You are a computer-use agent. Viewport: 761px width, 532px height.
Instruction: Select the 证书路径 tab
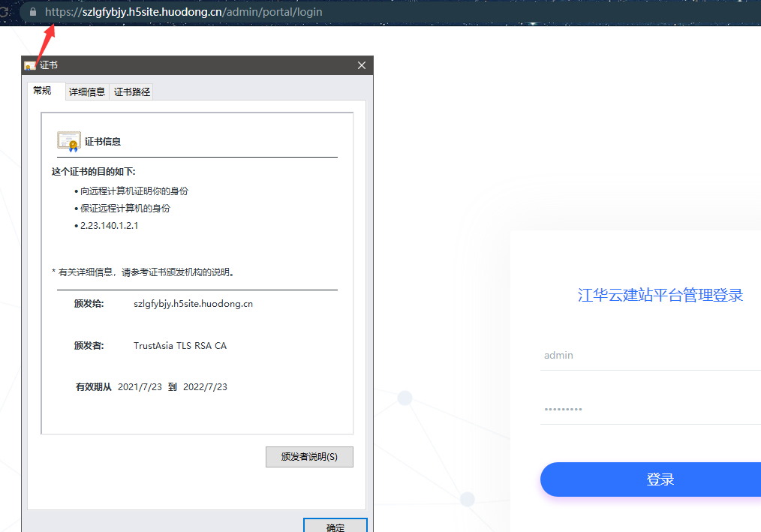click(x=132, y=92)
